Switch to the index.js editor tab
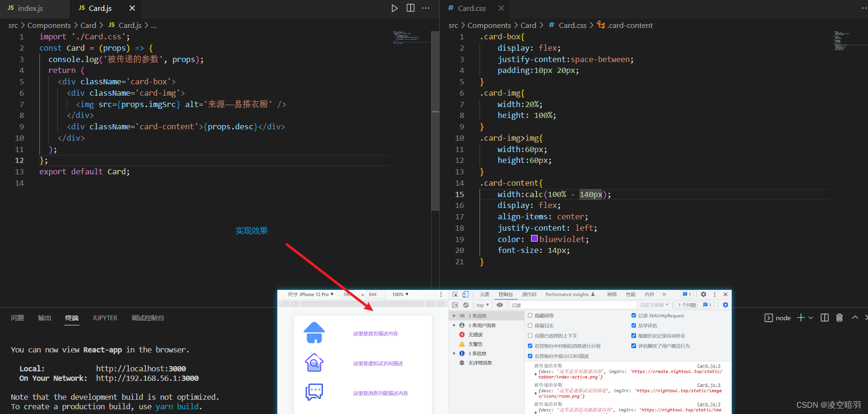The height and width of the screenshot is (414, 868). coord(30,9)
